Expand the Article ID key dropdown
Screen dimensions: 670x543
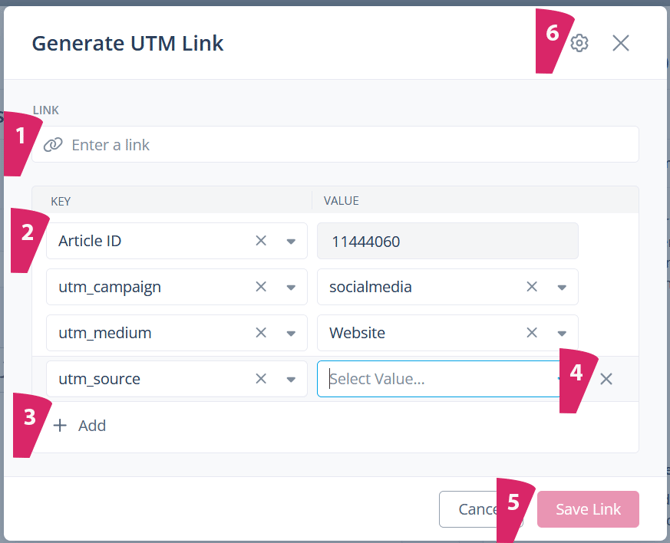click(x=291, y=241)
